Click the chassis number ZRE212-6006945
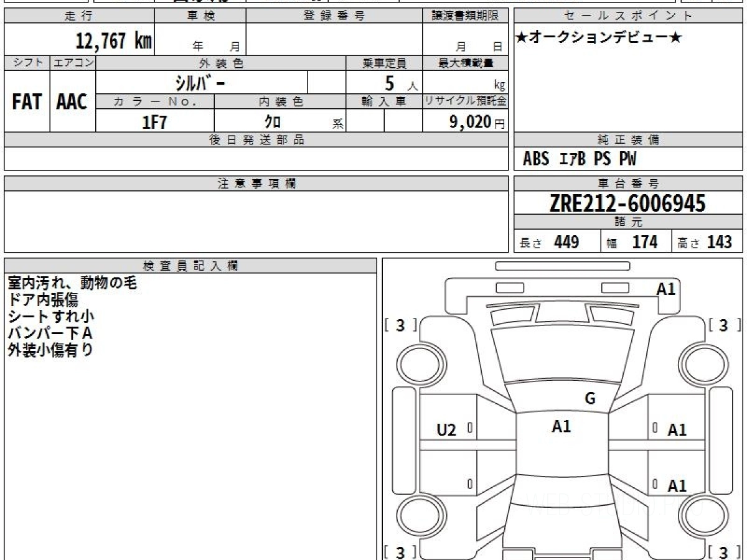This screenshot has height=560, width=747. tap(627, 203)
